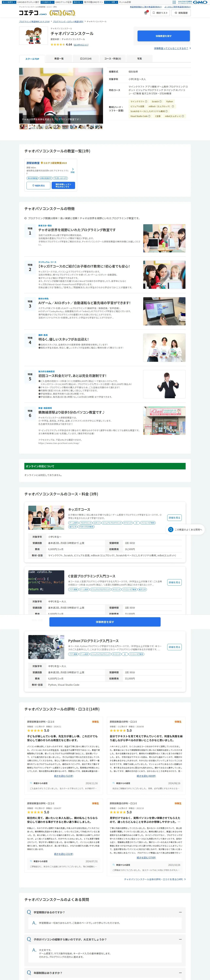Click the コエテコ site logo
Screen dimensions: 210x980
(x=33, y=13)
